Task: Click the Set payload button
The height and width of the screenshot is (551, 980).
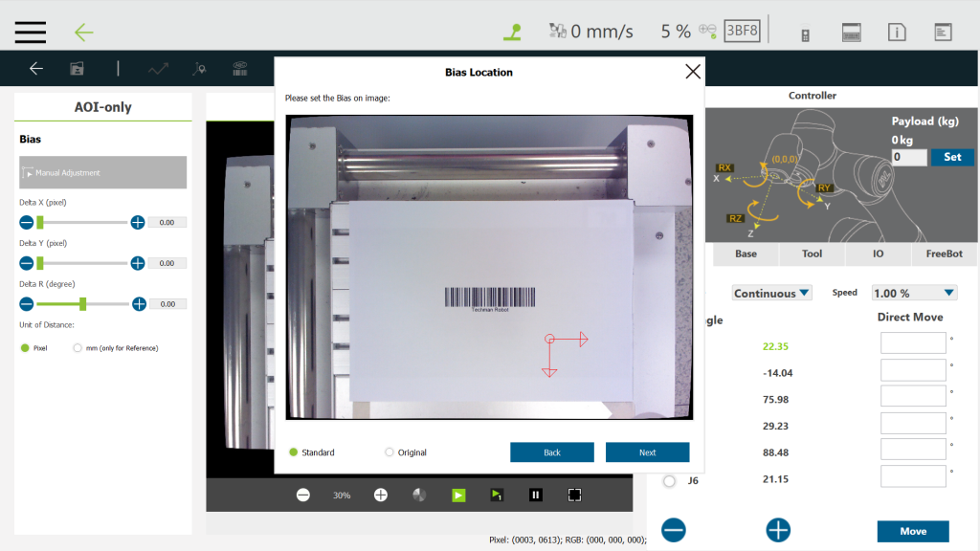Action: pyautogui.click(x=951, y=157)
